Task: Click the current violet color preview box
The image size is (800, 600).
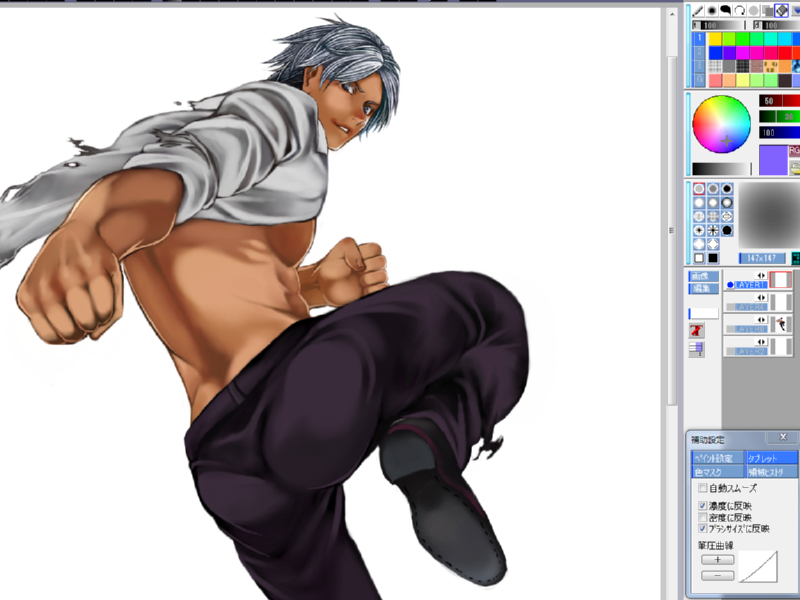Action: pos(773,160)
